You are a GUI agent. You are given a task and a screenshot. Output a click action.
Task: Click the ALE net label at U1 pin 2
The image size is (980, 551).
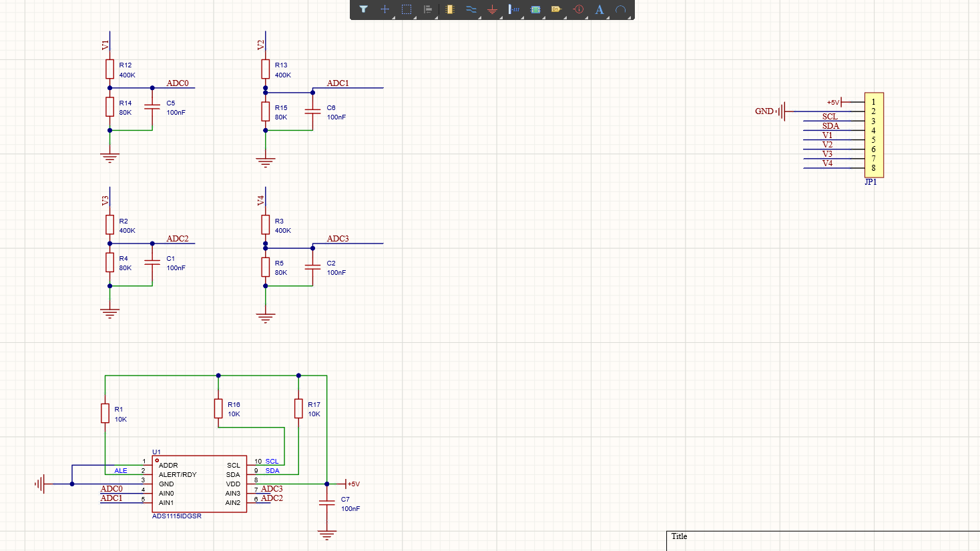[x=121, y=471]
